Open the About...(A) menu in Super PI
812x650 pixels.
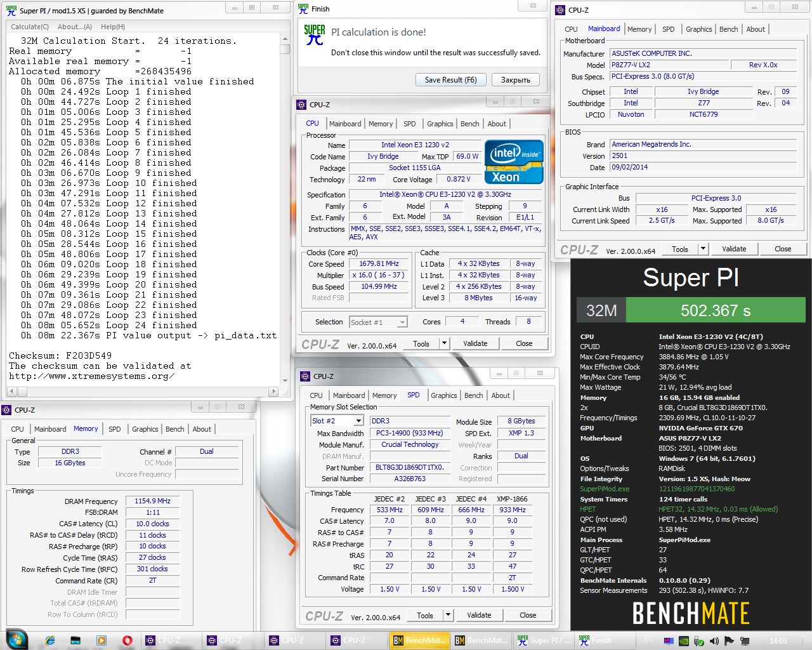[75, 27]
